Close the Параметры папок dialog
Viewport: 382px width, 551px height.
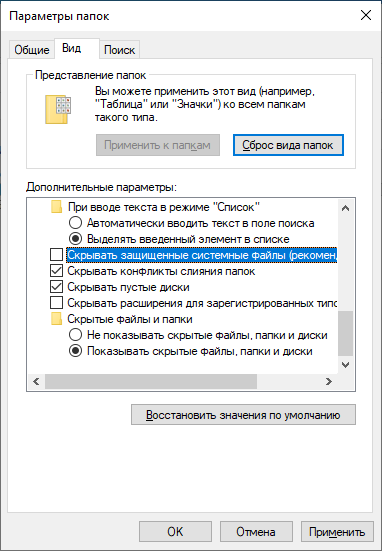(x=366, y=15)
